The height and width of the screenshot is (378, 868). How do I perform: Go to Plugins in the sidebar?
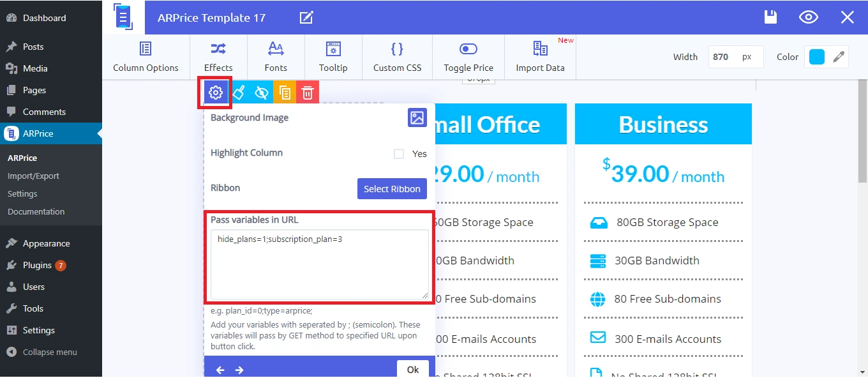(x=37, y=265)
